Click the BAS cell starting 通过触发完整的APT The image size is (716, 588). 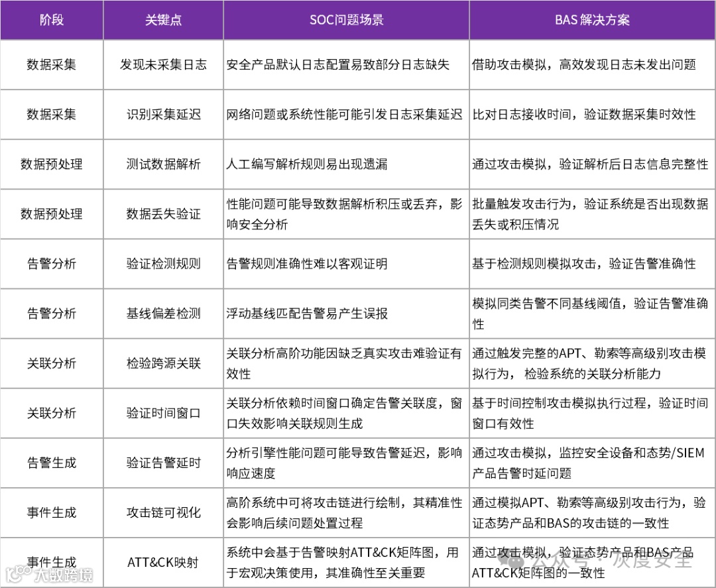(592, 363)
